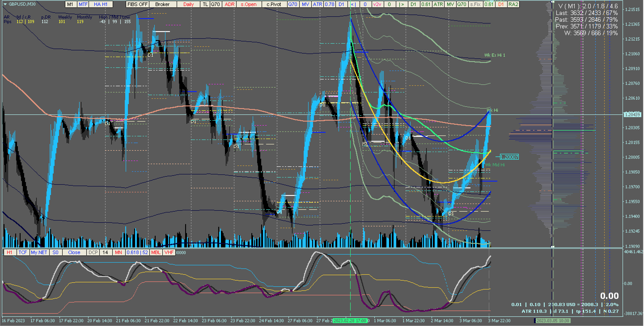Click the c.Pivot button
644x326 pixels.
click(x=274, y=4)
